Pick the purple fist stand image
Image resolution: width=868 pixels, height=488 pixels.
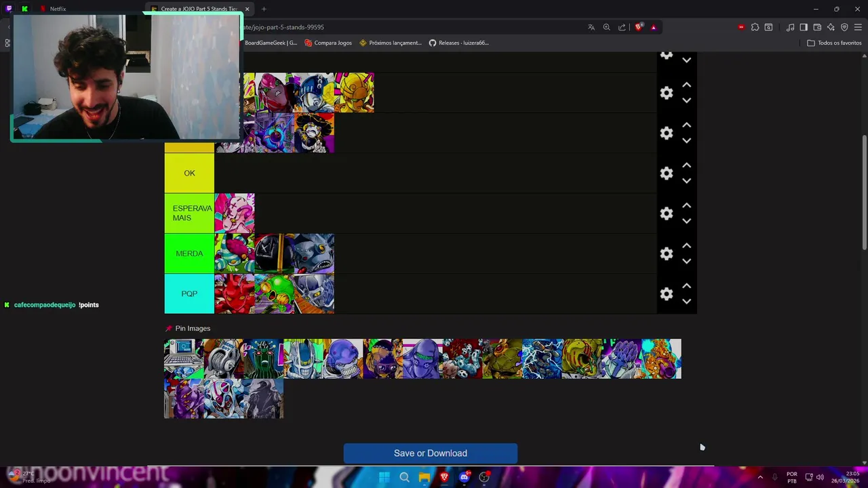(622, 359)
